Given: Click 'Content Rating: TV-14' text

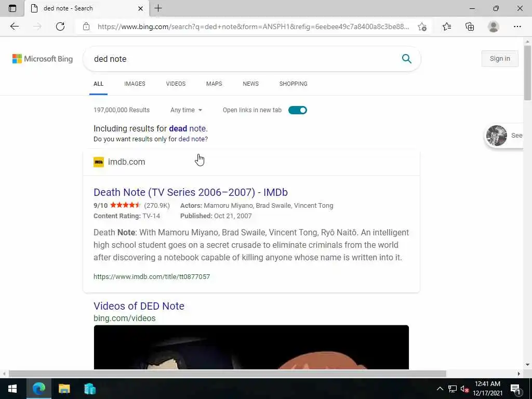Looking at the screenshot, I should pyautogui.click(x=127, y=216).
